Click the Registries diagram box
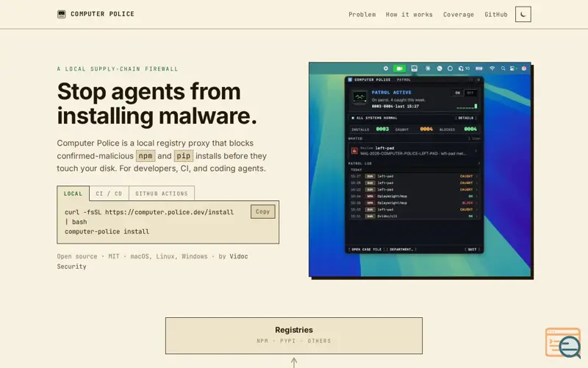Screen dimensions: 588x368 294,336
